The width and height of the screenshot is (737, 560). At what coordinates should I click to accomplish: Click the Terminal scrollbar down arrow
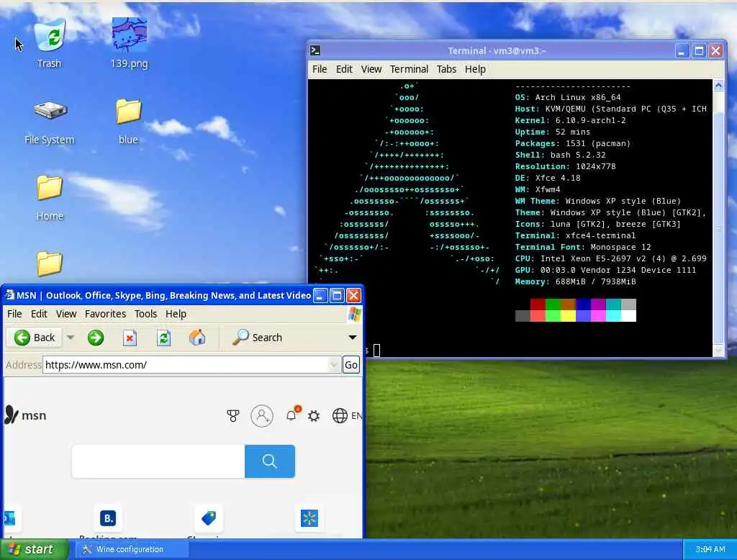(x=718, y=351)
